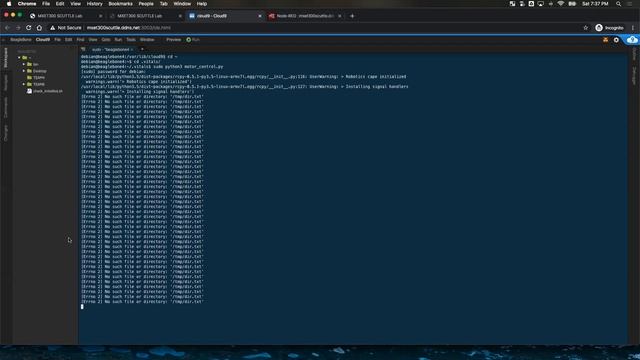Click the pane menu icon left of terminal tab

[x=83, y=49]
